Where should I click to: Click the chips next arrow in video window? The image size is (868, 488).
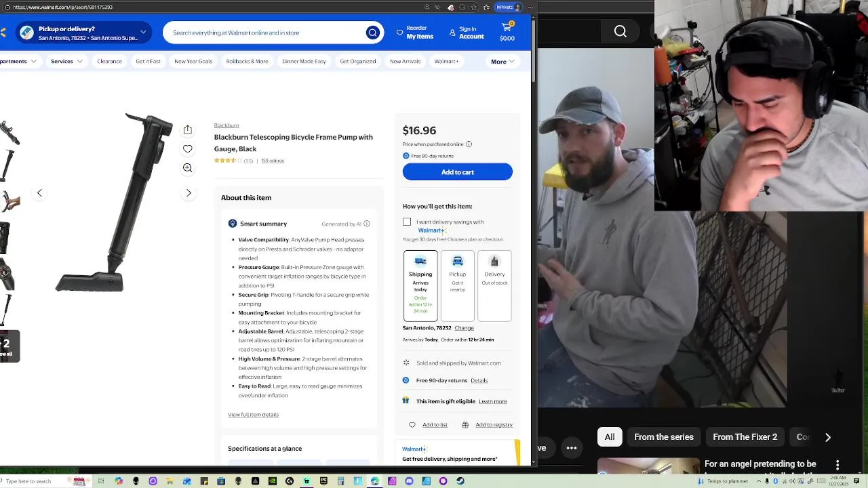point(828,438)
